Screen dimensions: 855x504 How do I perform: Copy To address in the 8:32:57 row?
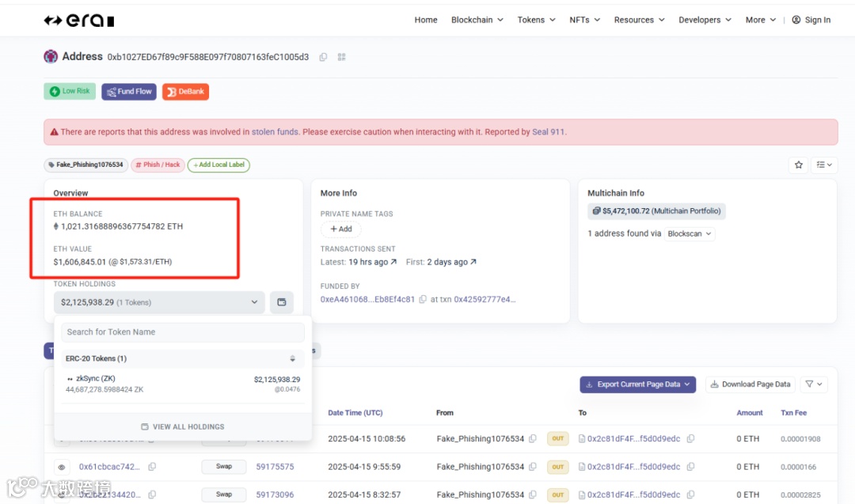point(690,495)
